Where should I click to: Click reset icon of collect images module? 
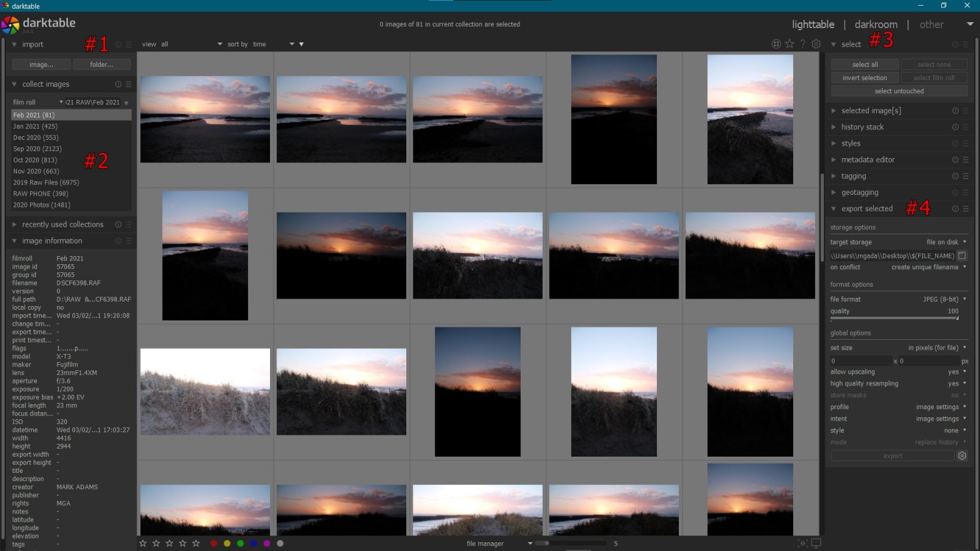click(118, 84)
